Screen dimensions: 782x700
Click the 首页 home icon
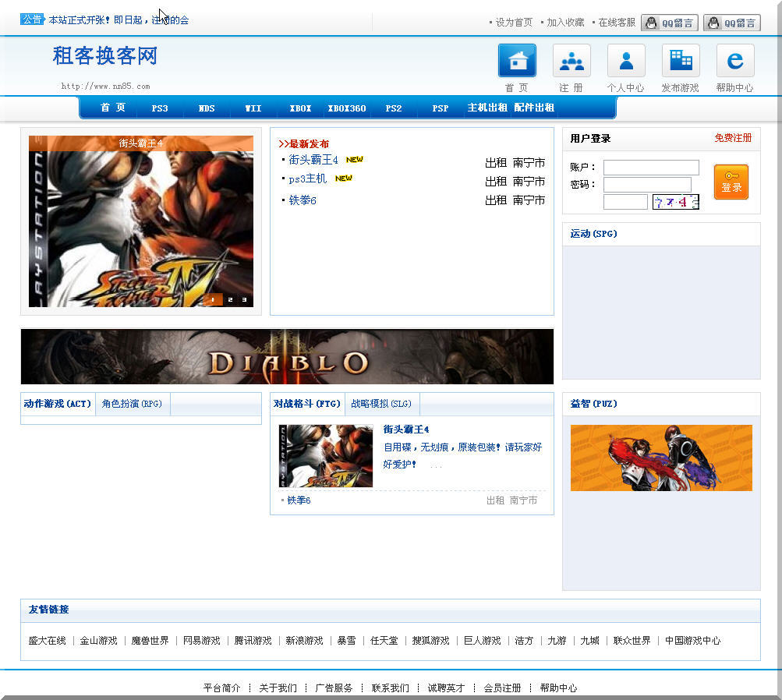pyautogui.click(x=517, y=61)
